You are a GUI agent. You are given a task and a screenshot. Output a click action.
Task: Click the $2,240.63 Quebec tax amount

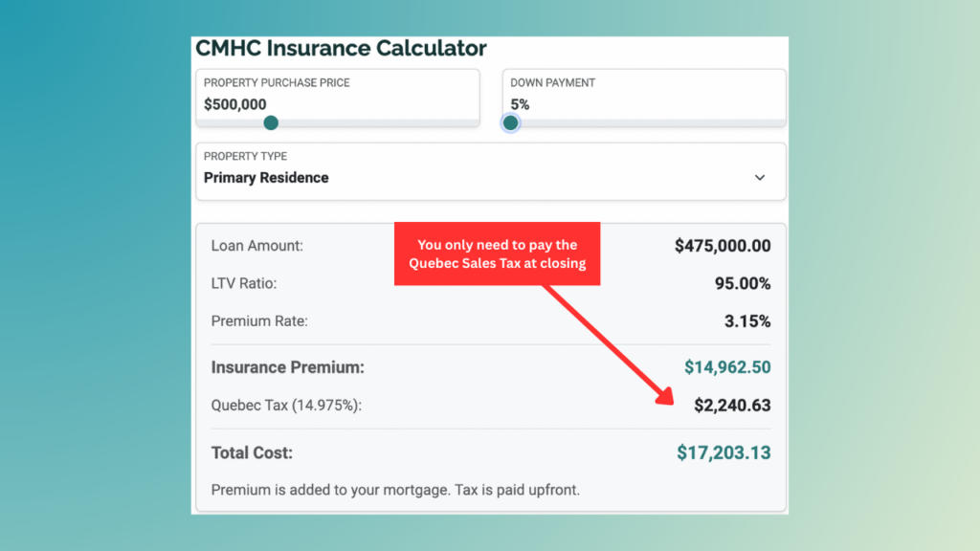click(x=732, y=406)
